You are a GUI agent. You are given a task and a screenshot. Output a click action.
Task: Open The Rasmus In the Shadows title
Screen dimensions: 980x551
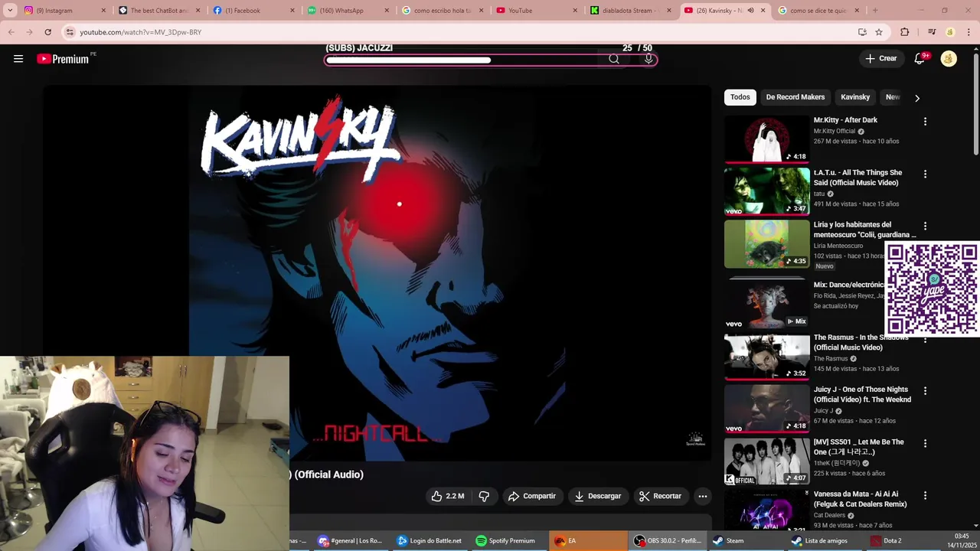[x=861, y=342]
